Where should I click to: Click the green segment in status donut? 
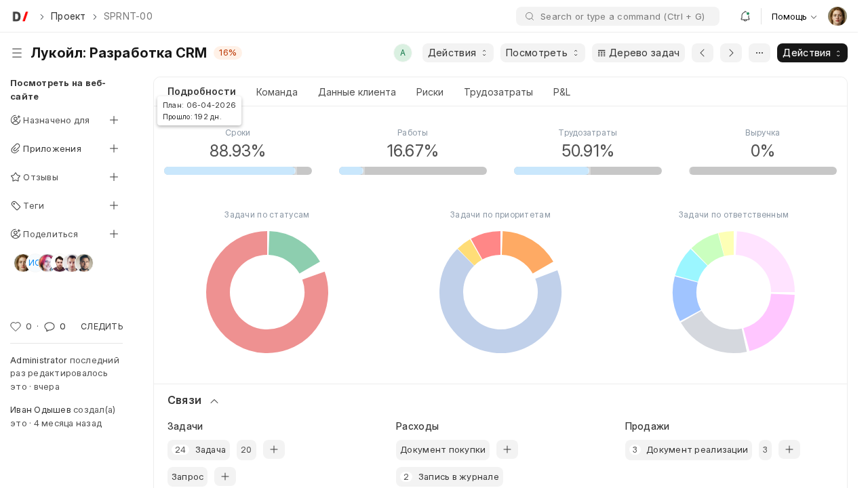(x=292, y=249)
